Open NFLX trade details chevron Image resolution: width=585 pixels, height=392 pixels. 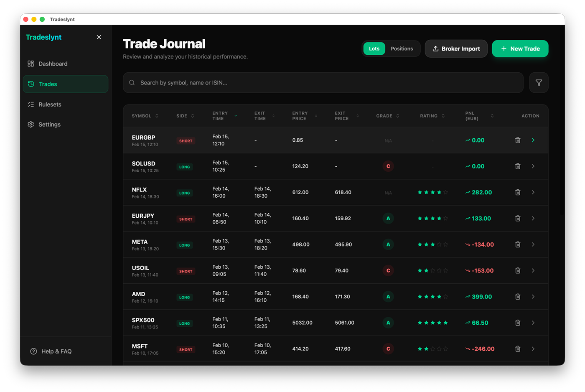tap(533, 192)
